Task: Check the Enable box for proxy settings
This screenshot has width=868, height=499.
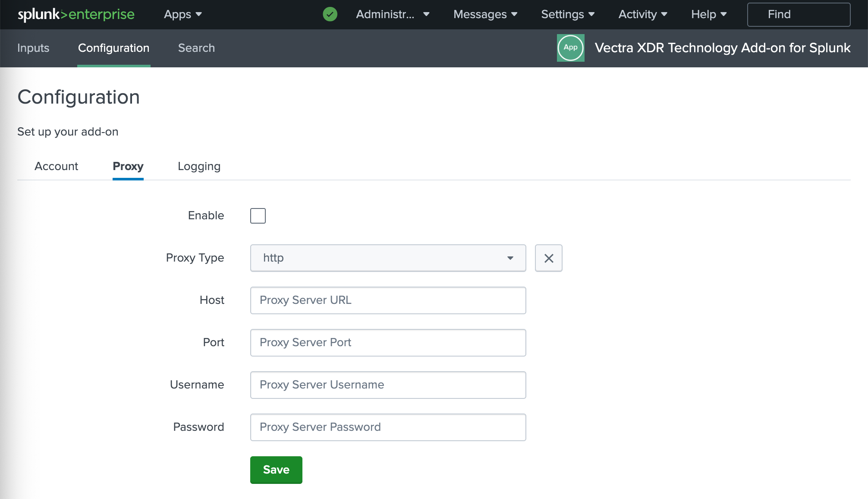Action: [x=258, y=216]
